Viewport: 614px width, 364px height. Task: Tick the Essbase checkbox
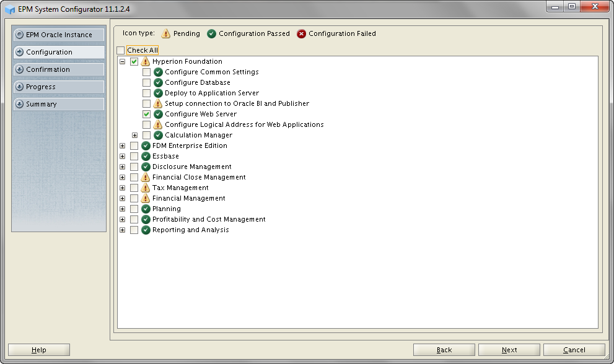(x=134, y=156)
